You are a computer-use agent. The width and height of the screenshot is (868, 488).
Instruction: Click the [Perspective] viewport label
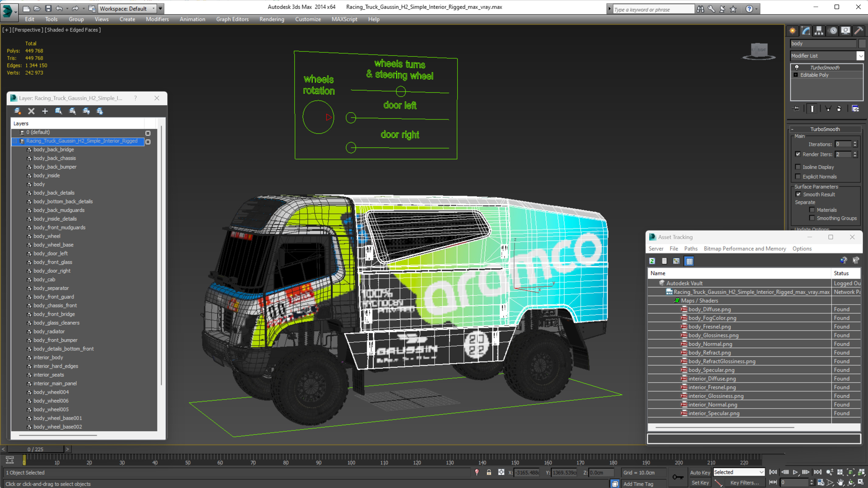(28, 29)
